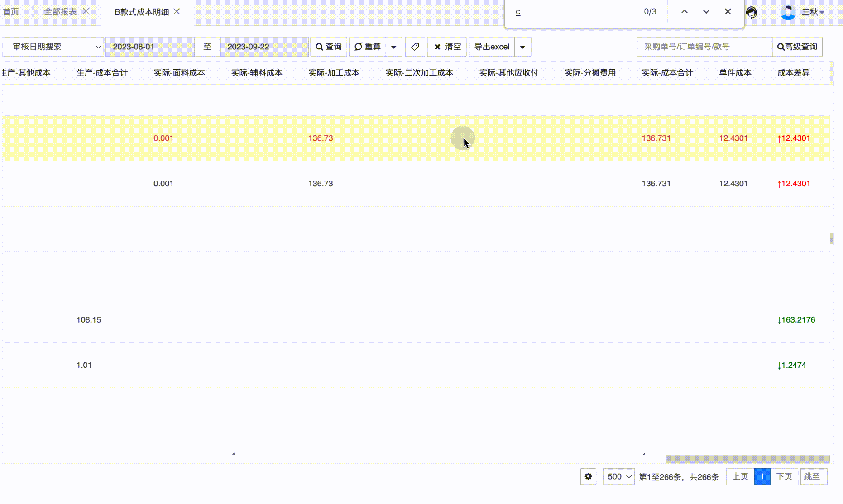This screenshot has width=843, height=504.
Task: Jump to next find-in-page match
Action: tap(706, 12)
